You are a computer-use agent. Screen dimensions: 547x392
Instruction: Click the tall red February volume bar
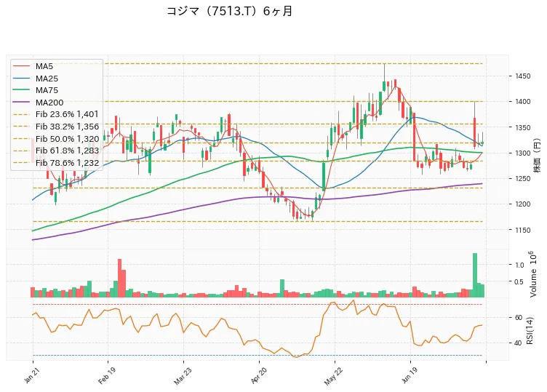coord(119,278)
